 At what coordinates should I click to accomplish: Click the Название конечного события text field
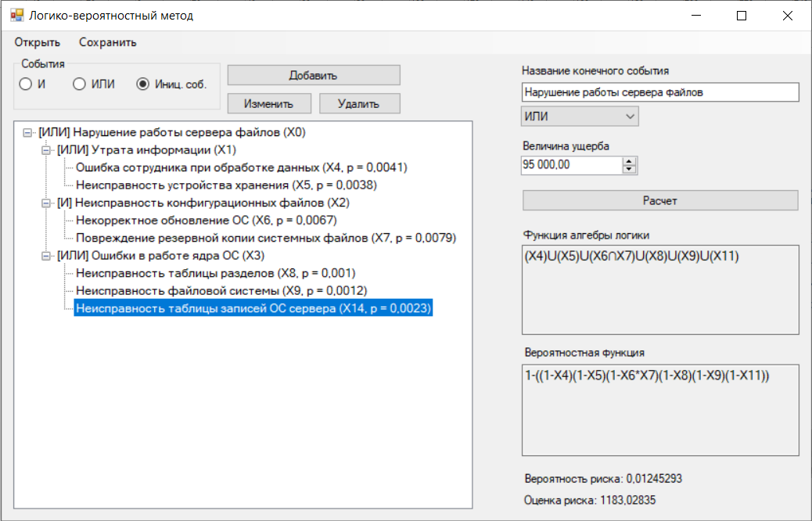click(x=660, y=92)
